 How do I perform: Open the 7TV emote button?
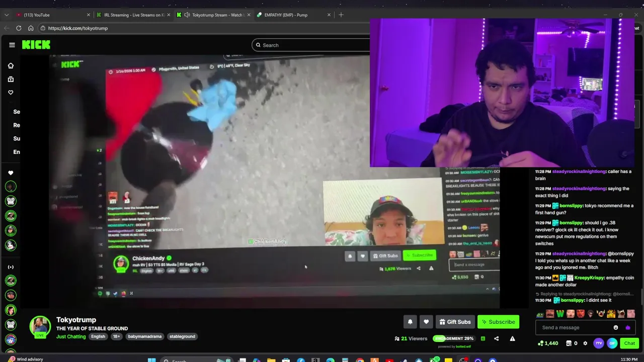pyautogui.click(x=598, y=343)
